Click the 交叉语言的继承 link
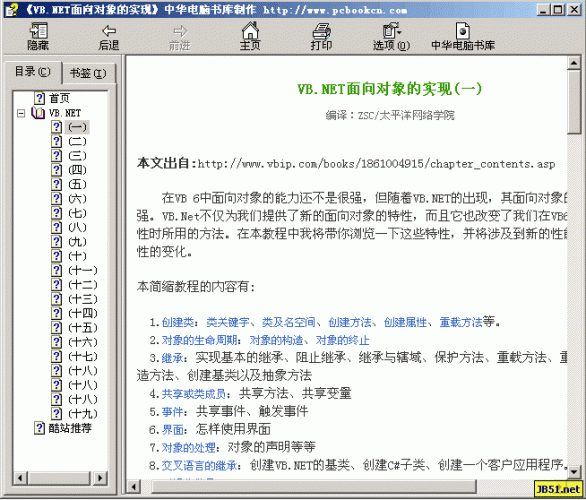This screenshot has width=586, height=500. tap(199, 466)
